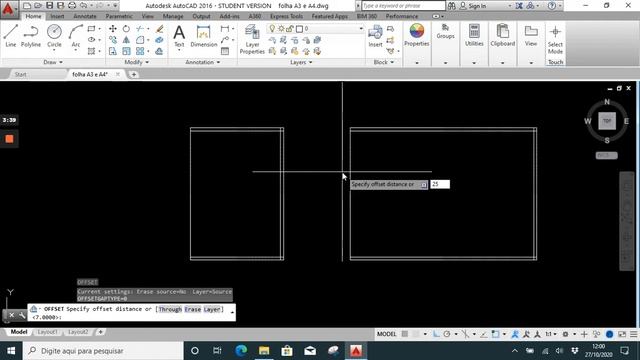Open the application menu A button

click(x=8, y=8)
